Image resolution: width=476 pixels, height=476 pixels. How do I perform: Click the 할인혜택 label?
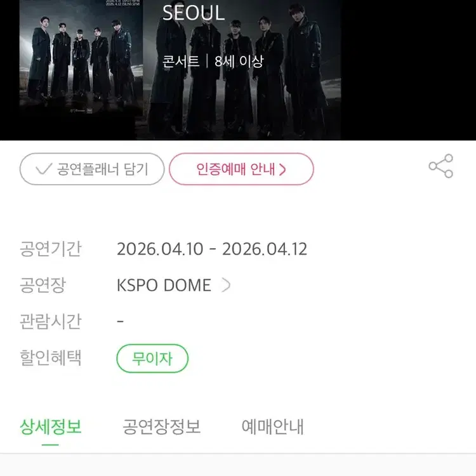(x=50, y=358)
